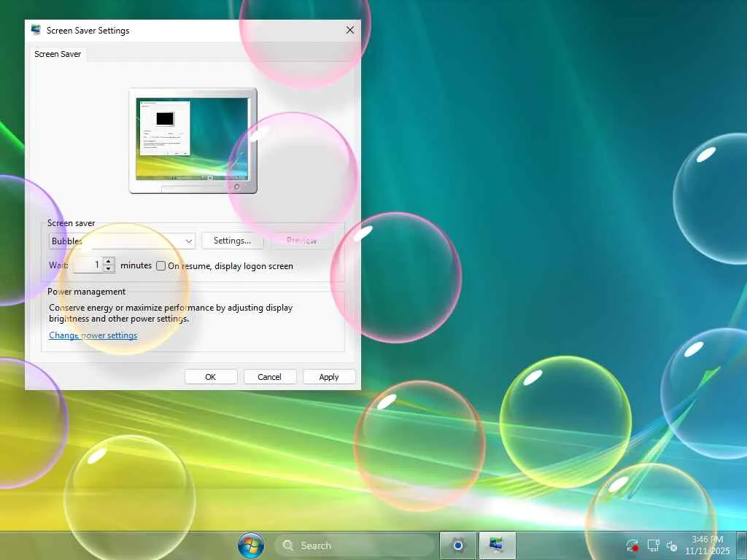Click the Wait minutes value field
This screenshot has width=747, height=560.
click(88, 265)
